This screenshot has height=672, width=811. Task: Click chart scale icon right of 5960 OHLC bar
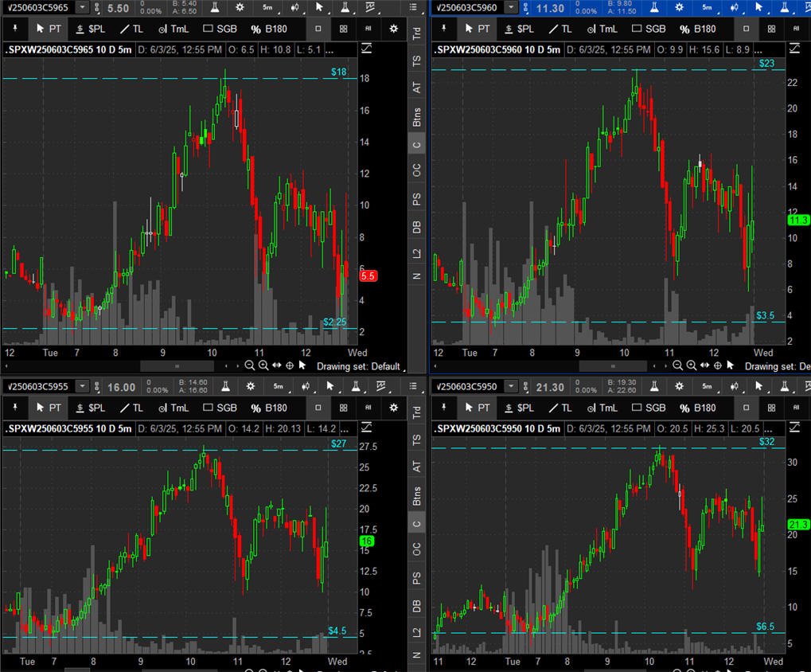(x=794, y=49)
